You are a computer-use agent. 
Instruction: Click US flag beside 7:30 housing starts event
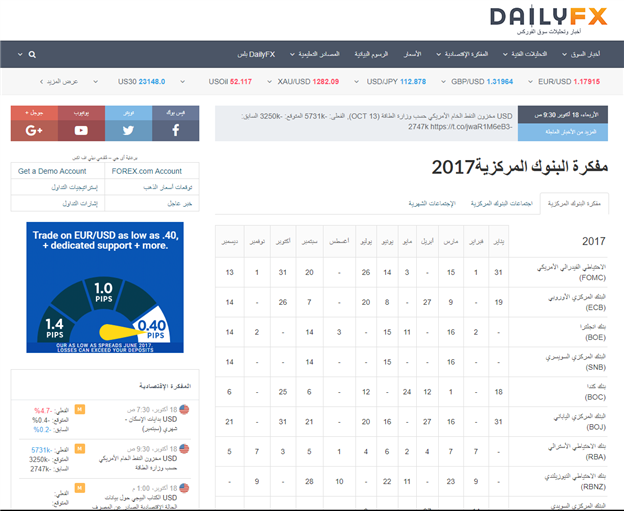point(184,410)
